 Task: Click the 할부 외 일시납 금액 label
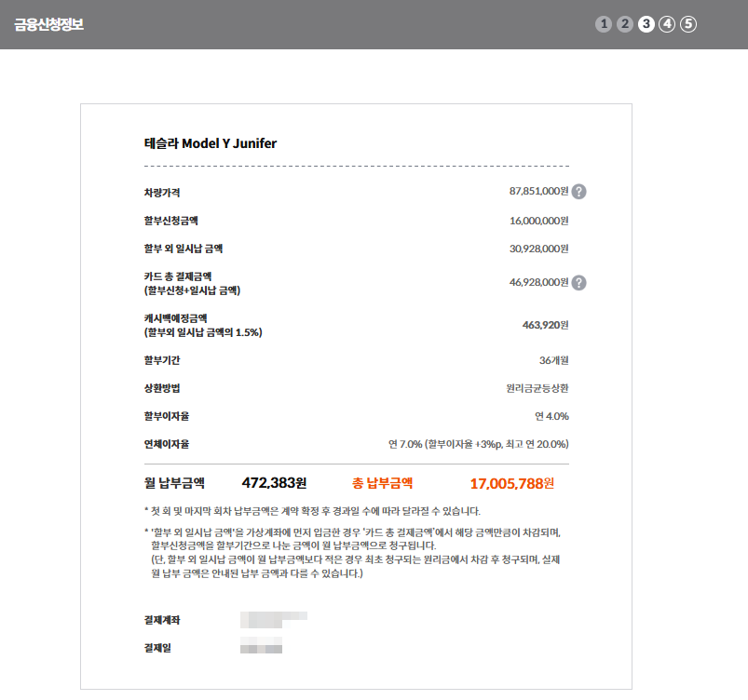[x=184, y=249]
